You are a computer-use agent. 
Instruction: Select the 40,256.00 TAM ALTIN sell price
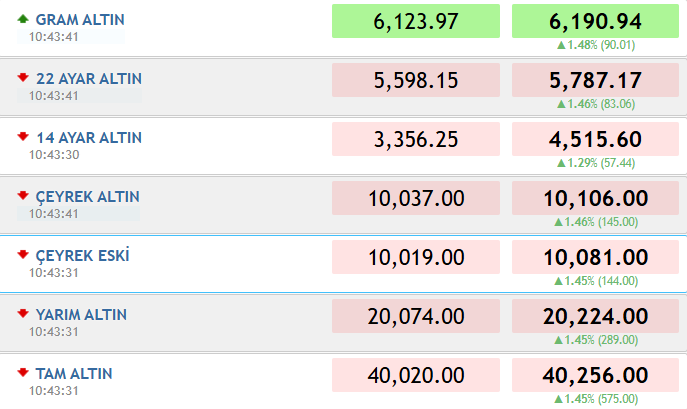pyautogui.click(x=595, y=375)
